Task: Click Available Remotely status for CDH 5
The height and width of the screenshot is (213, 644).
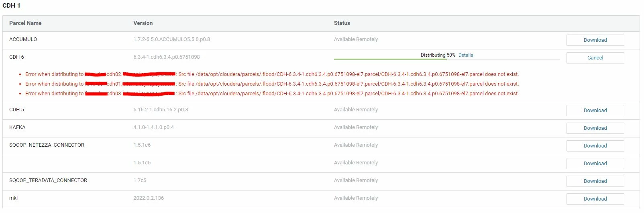Action: click(356, 110)
